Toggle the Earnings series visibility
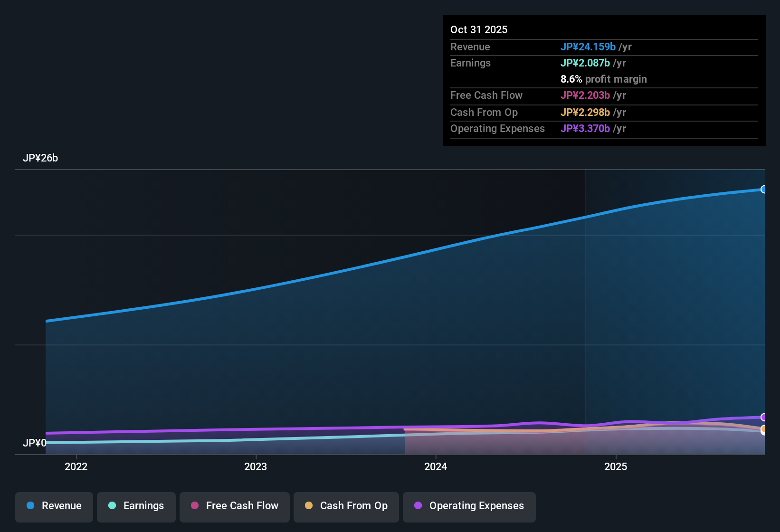Screen dimensions: 780x532 [136, 506]
